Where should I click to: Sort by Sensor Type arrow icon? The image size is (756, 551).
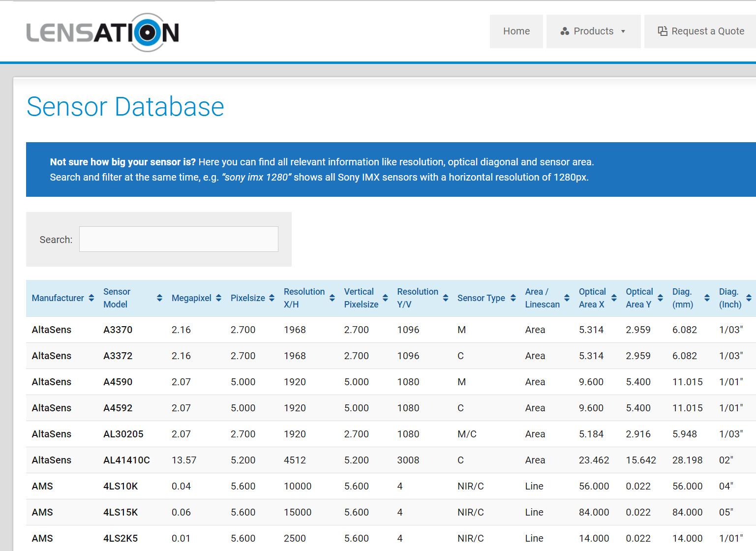click(x=513, y=298)
